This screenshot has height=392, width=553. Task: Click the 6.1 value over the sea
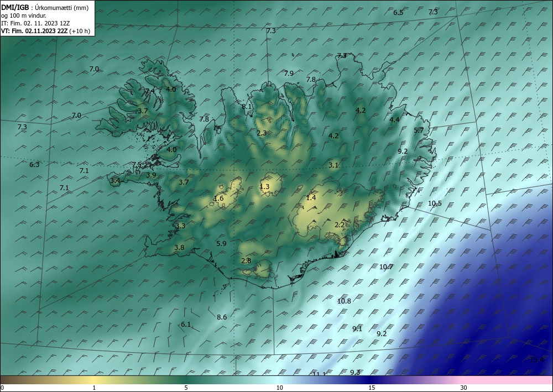[186, 325]
